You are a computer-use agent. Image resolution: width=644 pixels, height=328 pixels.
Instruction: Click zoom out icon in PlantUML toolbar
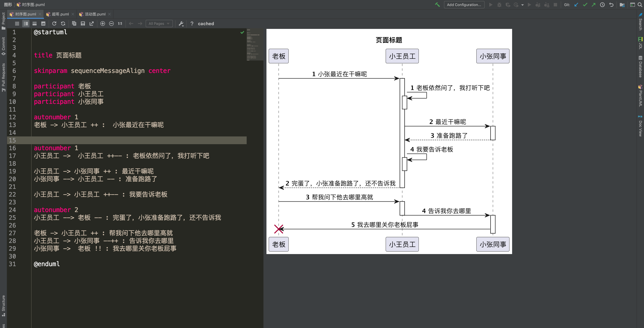click(111, 24)
